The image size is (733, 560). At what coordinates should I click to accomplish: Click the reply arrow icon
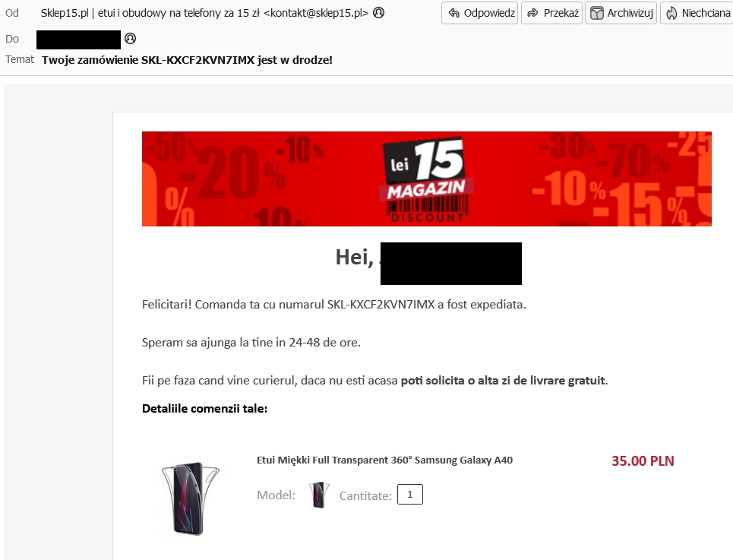[x=454, y=13]
